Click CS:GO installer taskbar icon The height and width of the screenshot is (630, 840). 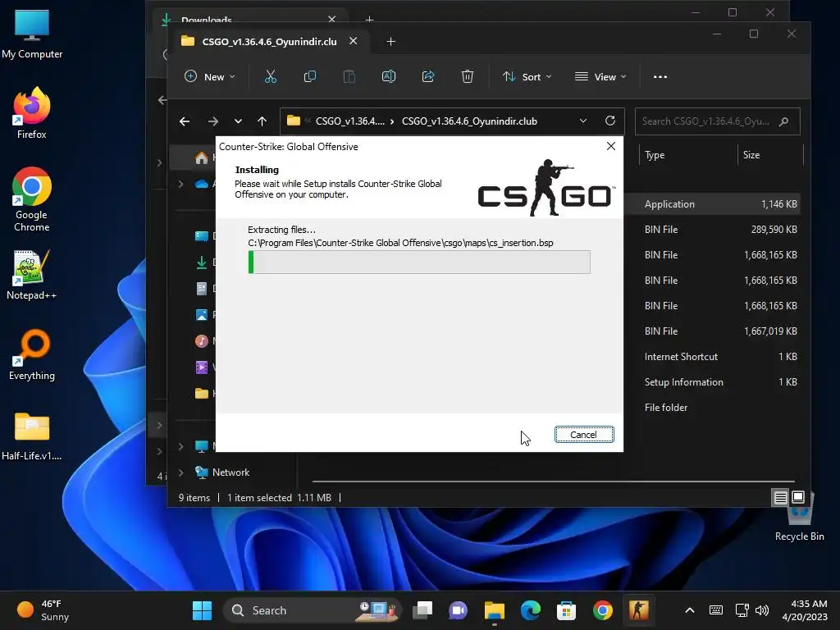638,610
